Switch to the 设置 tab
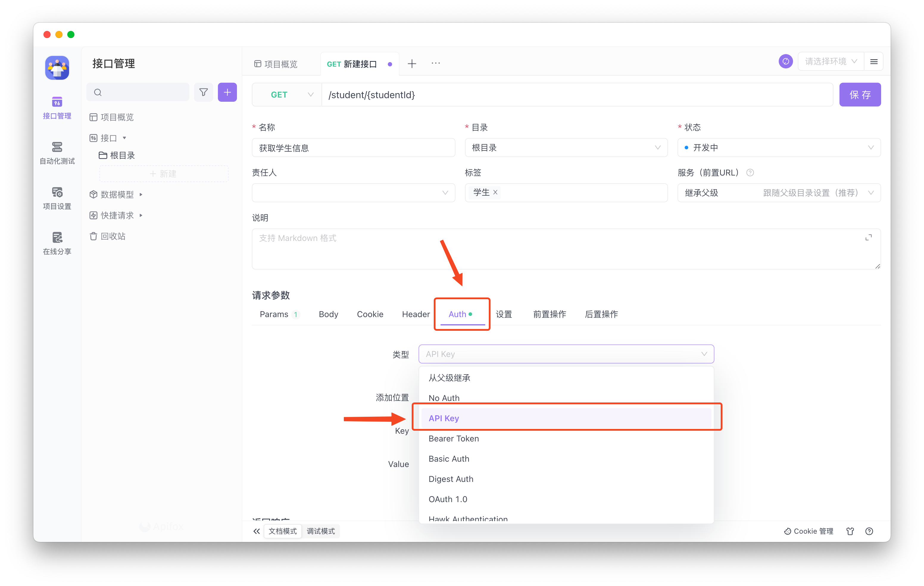Image resolution: width=924 pixels, height=586 pixels. (504, 314)
